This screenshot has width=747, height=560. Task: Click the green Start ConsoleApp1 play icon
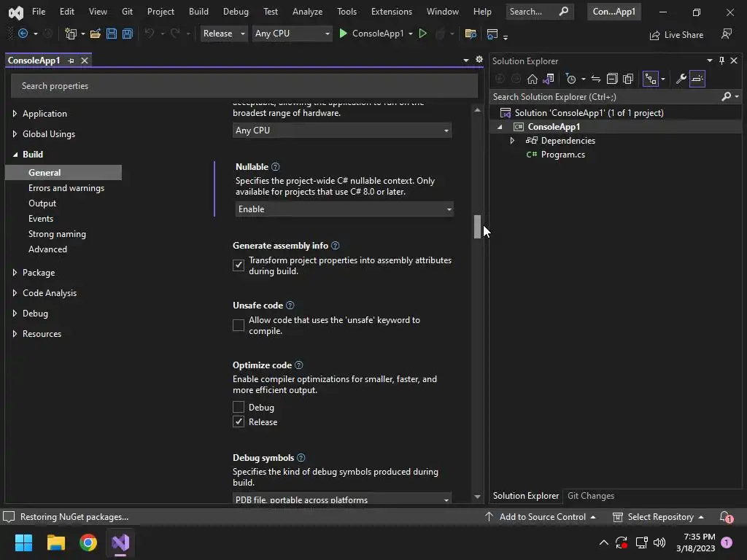[x=343, y=34]
